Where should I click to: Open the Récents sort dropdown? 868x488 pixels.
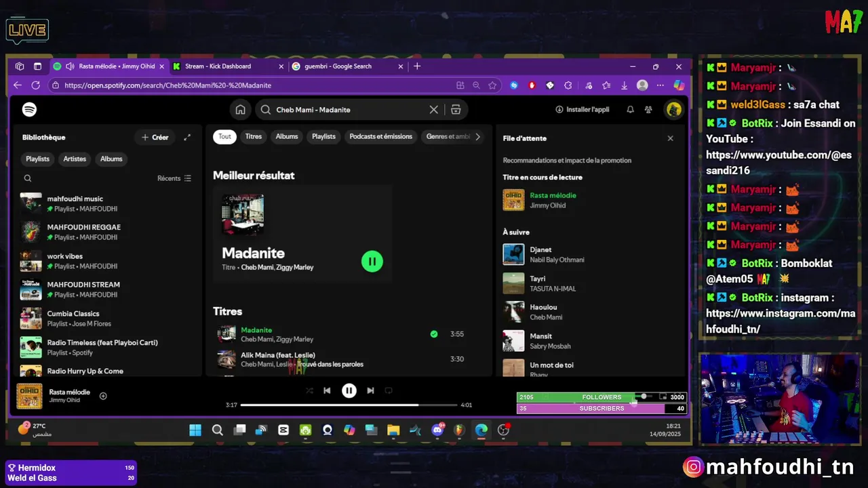pyautogui.click(x=174, y=178)
